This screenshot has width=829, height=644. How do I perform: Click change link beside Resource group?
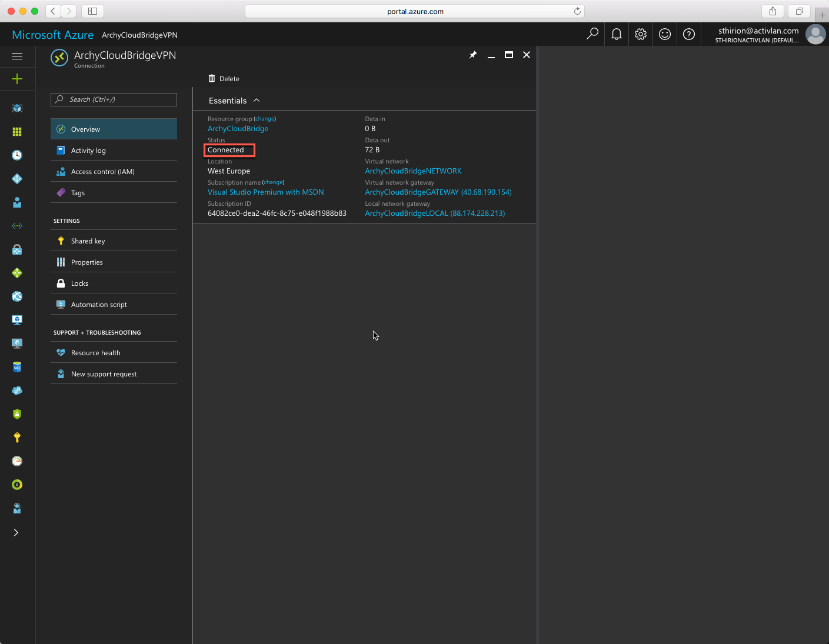[265, 119]
